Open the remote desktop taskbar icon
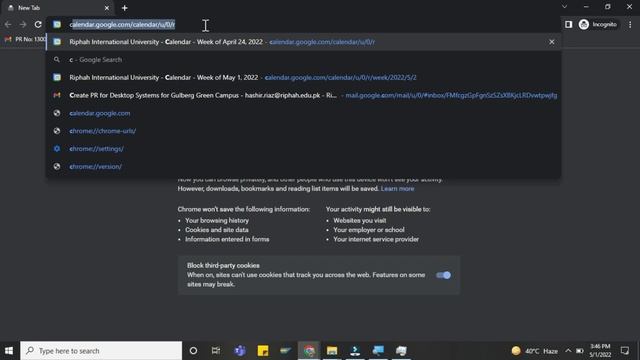 pyautogui.click(x=378, y=351)
